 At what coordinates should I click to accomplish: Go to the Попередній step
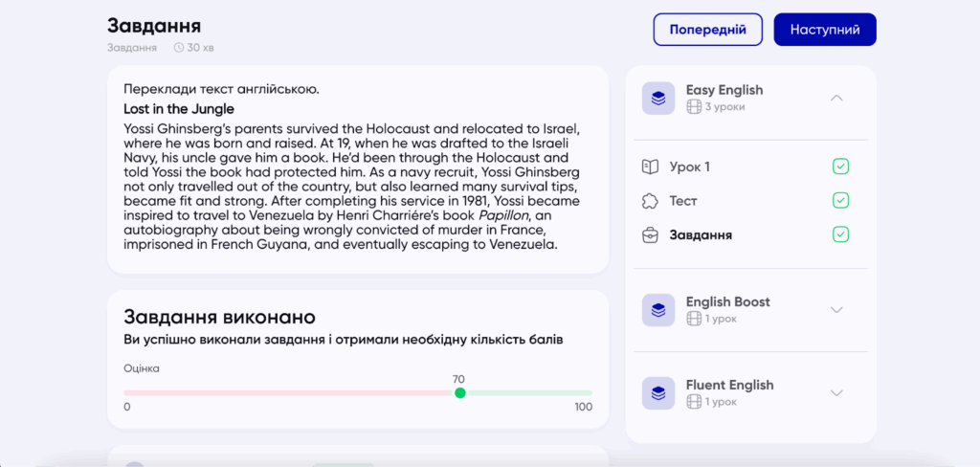pos(707,30)
